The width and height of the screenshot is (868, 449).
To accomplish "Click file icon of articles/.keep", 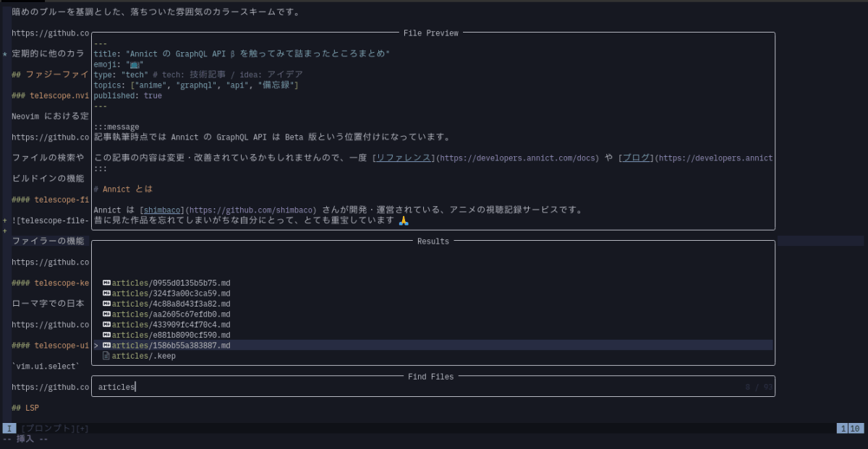I will [x=106, y=356].
